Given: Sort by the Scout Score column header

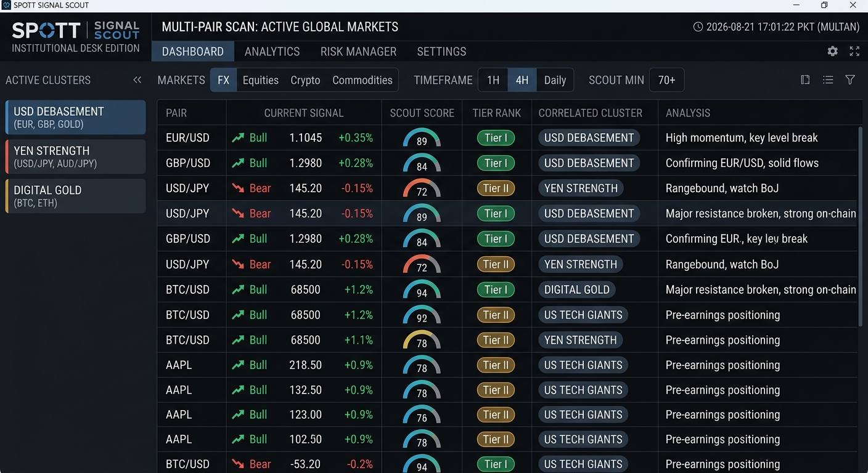Looking at the screenshot, I should [x=422, y=113].
